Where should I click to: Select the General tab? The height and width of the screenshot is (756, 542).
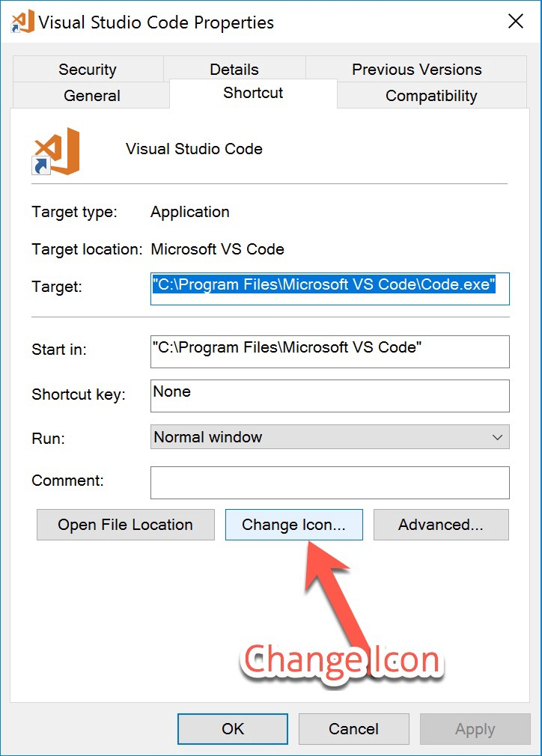92,96
